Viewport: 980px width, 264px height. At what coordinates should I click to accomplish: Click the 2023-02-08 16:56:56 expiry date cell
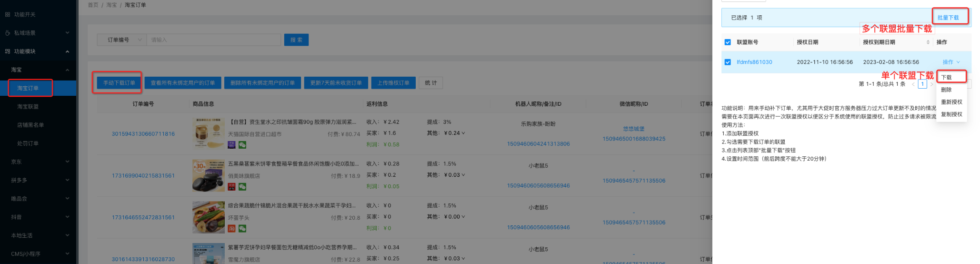coord(891,62)
